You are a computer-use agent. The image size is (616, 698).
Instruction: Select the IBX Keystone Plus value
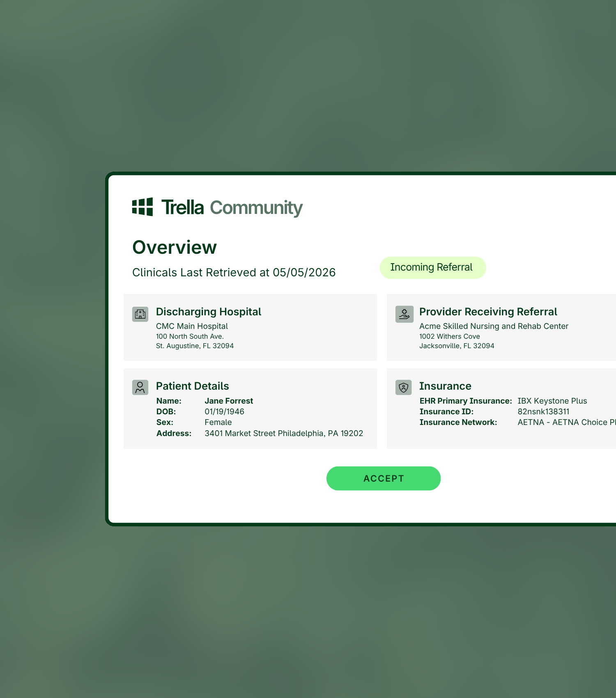[x=552, y=401]
